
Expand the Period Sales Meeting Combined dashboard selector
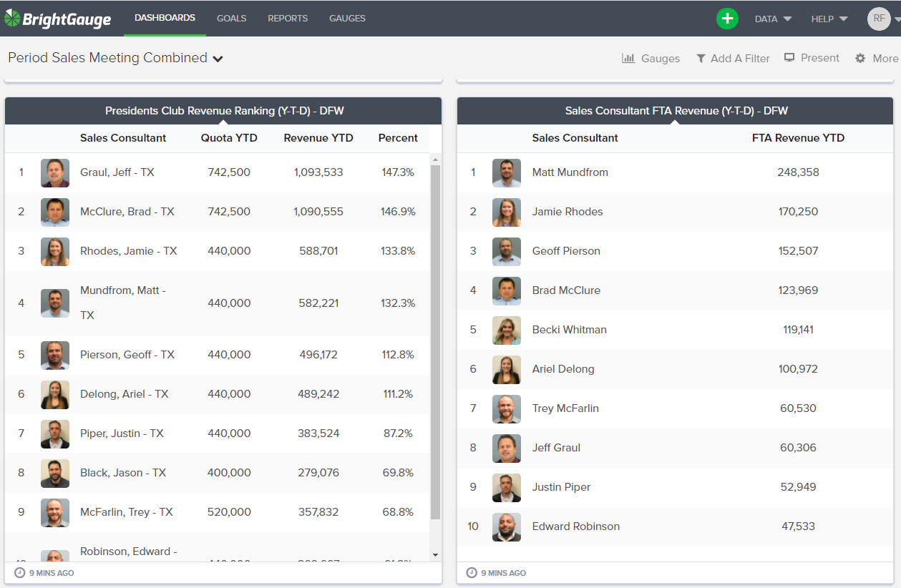coord(218,59)
